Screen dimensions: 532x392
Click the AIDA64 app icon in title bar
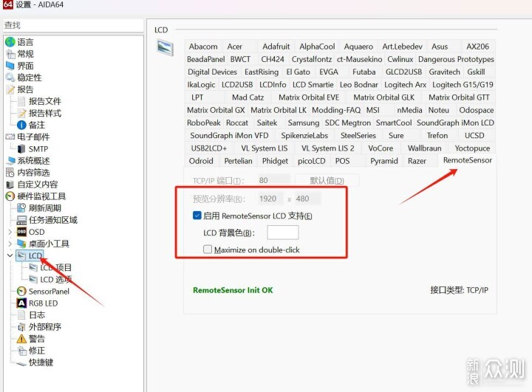click(x=8, y=4)
